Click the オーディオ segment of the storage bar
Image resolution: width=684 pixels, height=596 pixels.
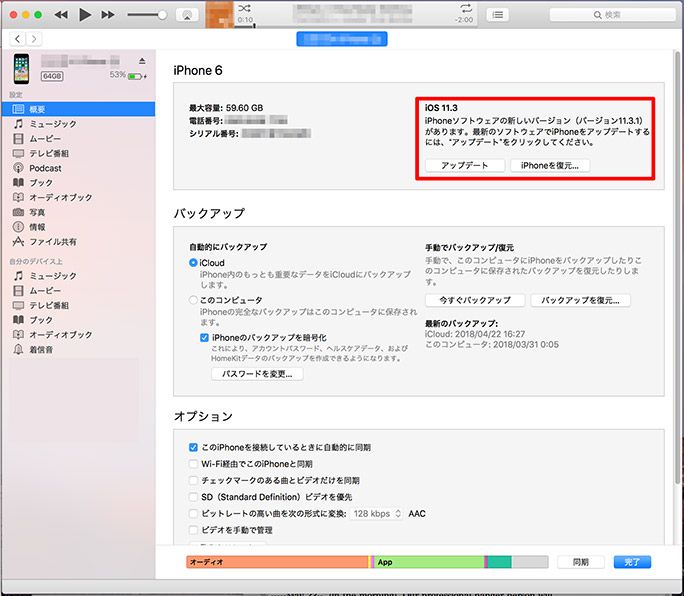pos(277,562)
